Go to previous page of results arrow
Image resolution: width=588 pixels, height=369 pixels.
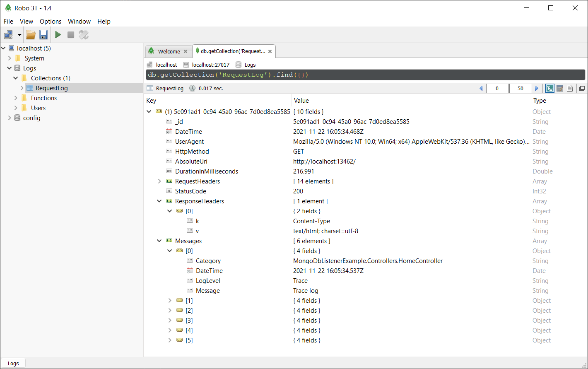pyautogui.click(x=481, y=88)
